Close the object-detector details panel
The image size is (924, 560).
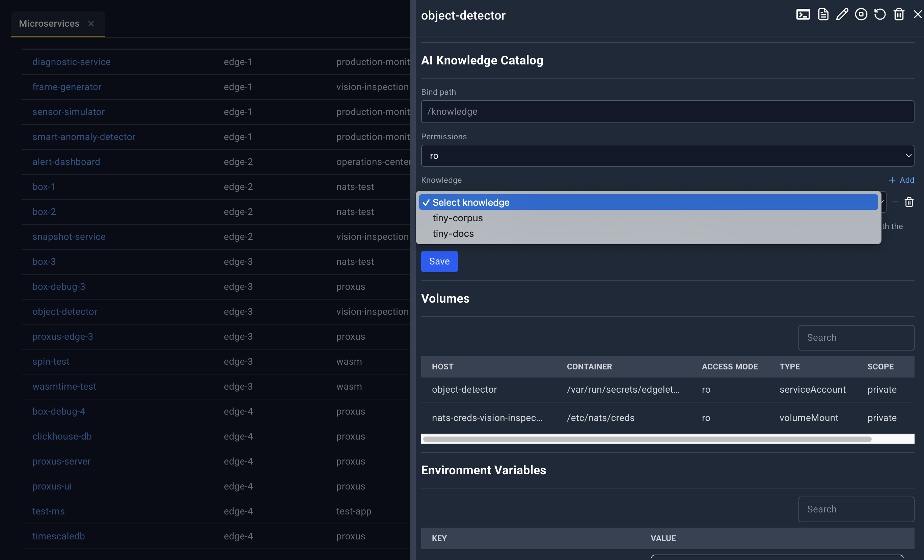click(x=918, y=15)
